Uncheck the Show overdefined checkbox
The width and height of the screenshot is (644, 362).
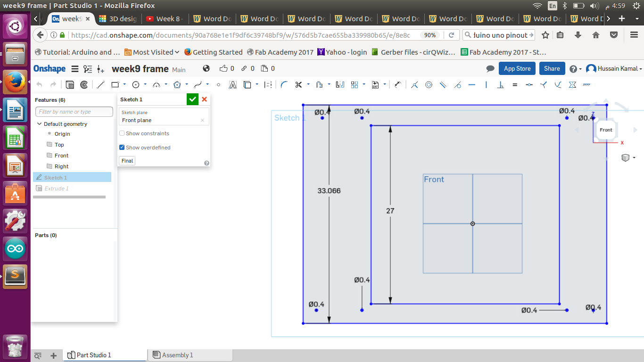click(x=122, y=148)
